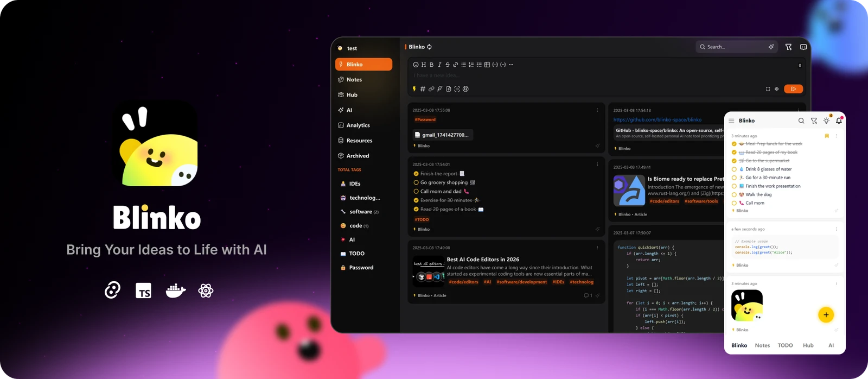Open the hamburger menu in mobile panel
The image size is (868, 379).
731,121
